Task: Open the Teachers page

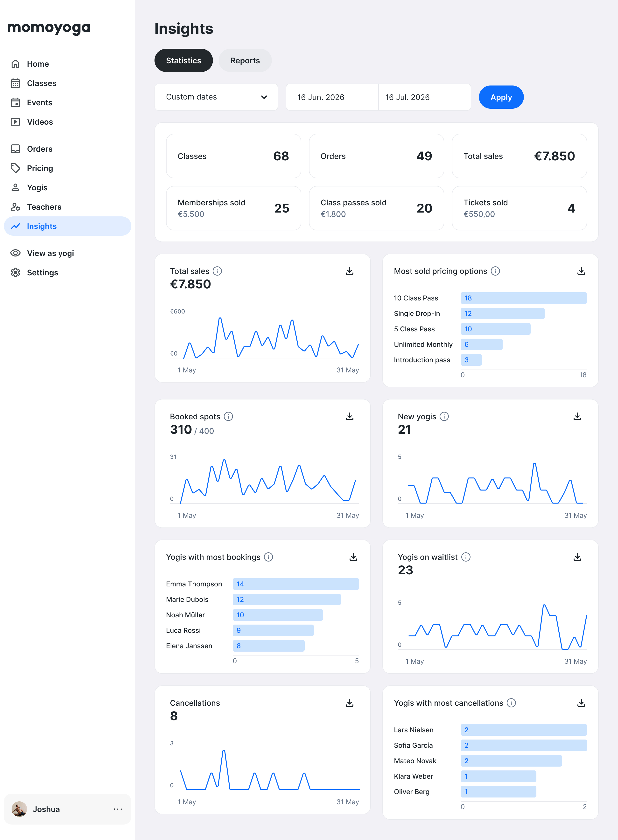Action: (44, 207)
